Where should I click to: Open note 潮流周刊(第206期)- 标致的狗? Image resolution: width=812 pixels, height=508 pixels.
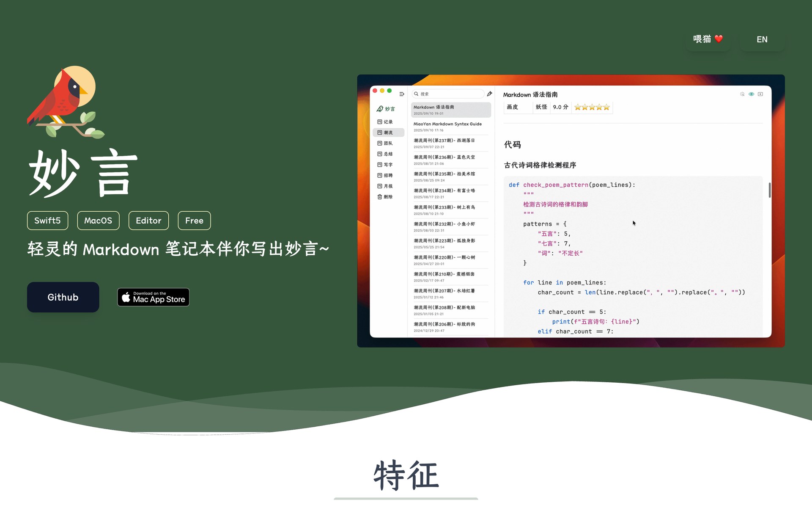451,327
